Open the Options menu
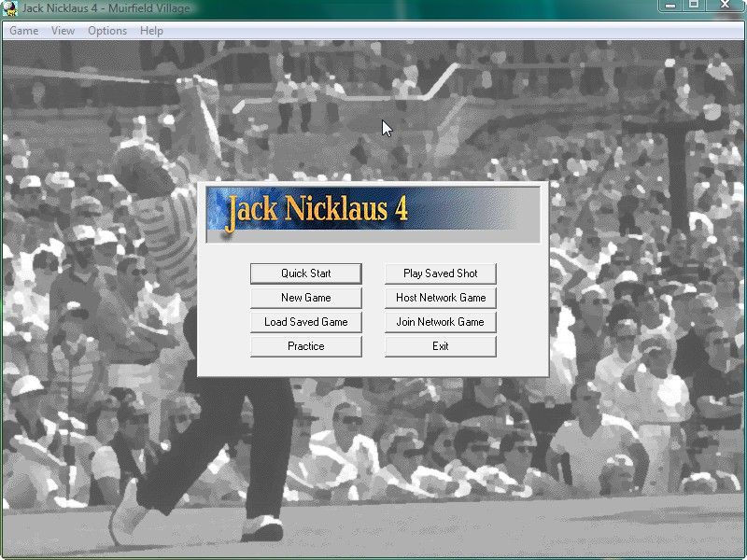Viewport: 747px width, 560px height. click(107, 31)
